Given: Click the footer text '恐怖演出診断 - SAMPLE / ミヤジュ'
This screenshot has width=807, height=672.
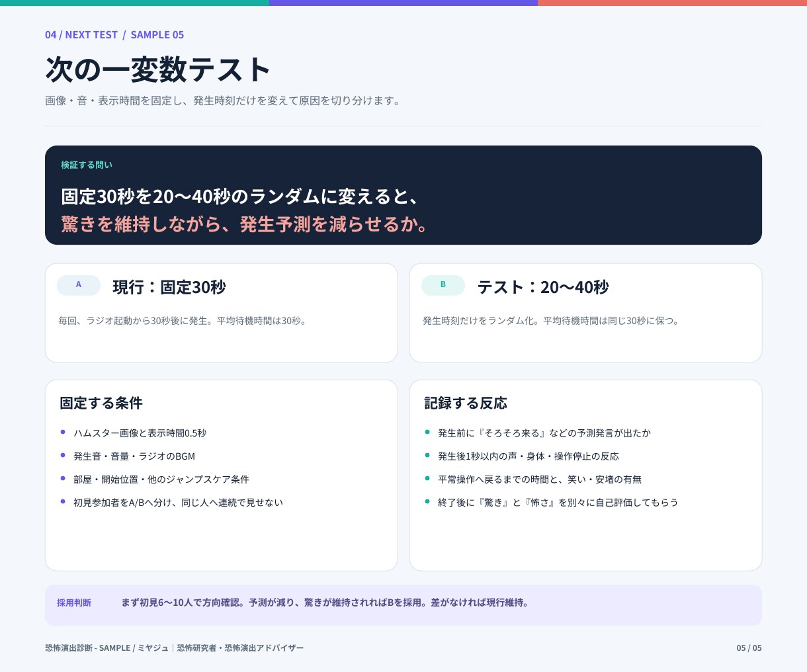Looking at the screenshot, I should (x=107, y=648).
